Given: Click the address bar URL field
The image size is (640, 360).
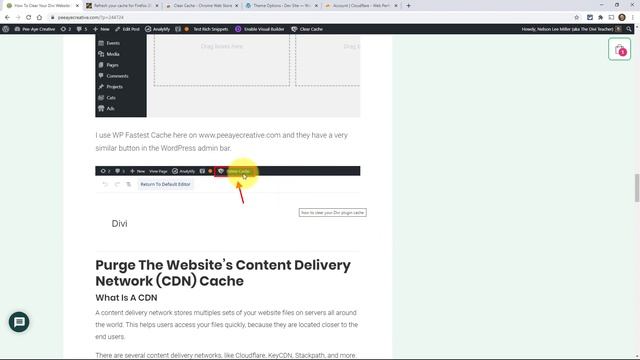Looking at the screenshot, I should (x=310, y=18).
